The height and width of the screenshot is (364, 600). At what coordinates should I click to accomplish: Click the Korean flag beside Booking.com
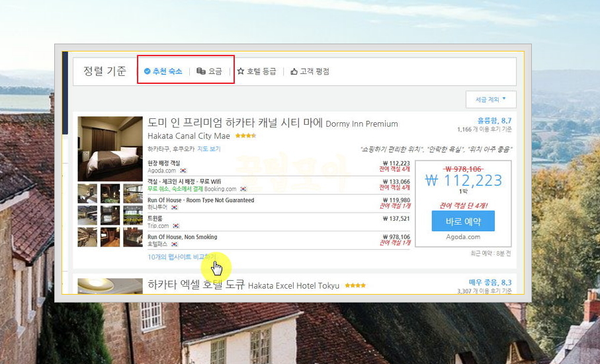[243, 189]
